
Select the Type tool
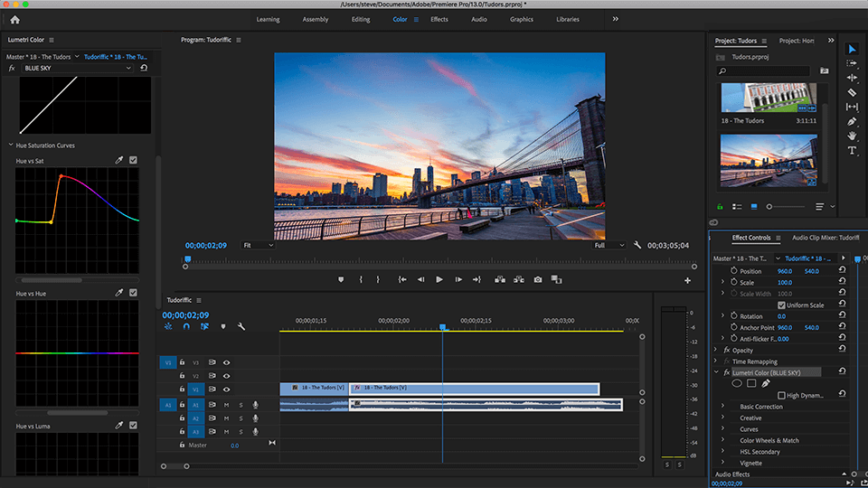point(852,151)
